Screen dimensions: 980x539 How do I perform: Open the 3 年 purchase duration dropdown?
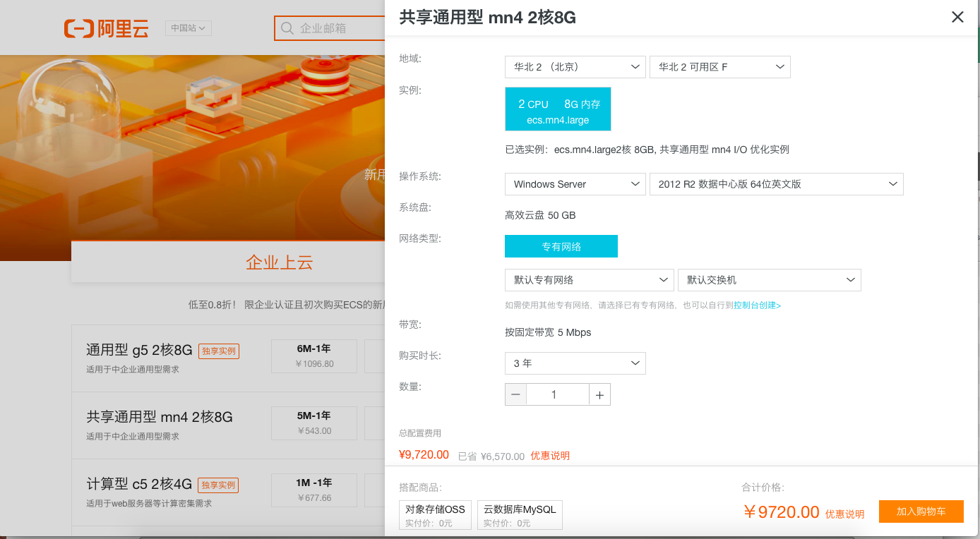click(575, 363)
